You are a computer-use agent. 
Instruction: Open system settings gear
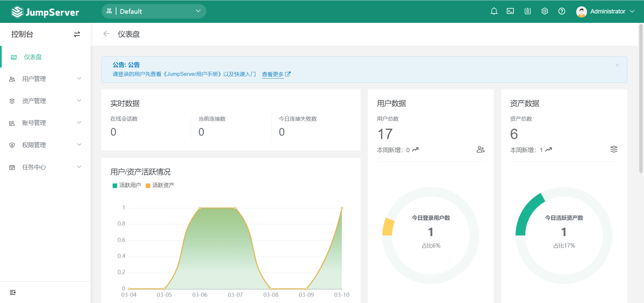coord(545,11)
